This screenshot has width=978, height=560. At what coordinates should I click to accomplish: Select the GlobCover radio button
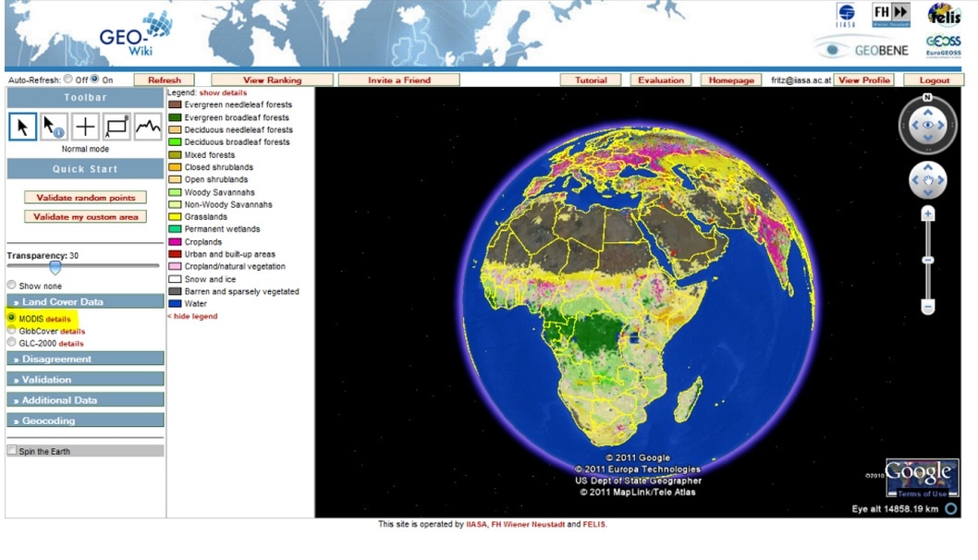pyautogui.click(x=12, y=330)
